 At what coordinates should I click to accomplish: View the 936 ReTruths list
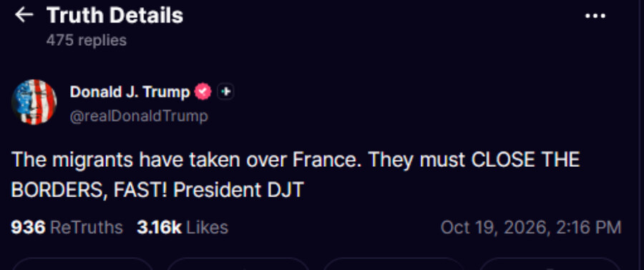click(x=67, y=227)
